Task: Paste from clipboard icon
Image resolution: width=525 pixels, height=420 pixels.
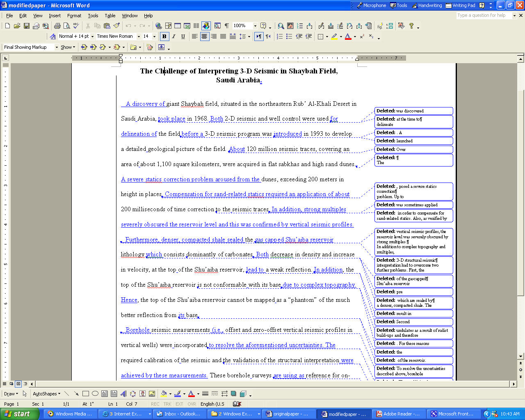Action: [107, 26]
